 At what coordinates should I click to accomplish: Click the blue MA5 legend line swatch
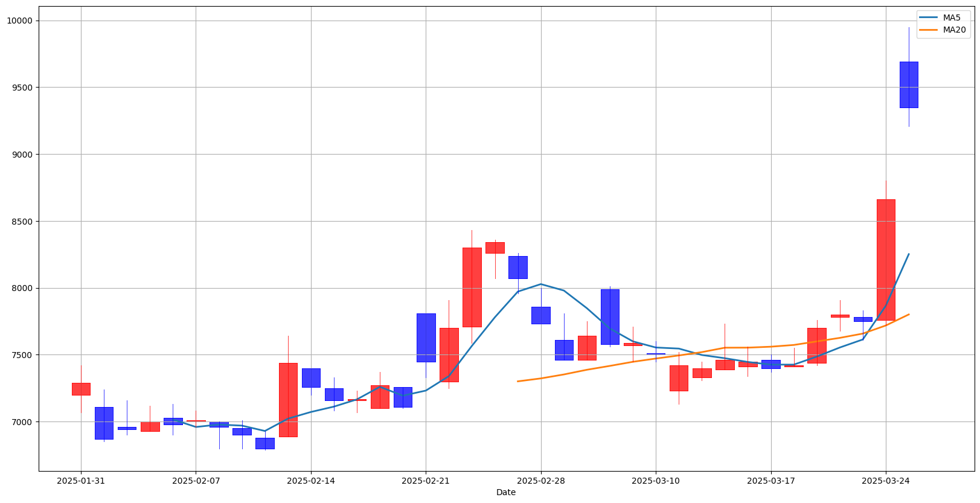(x=929, y=18)
